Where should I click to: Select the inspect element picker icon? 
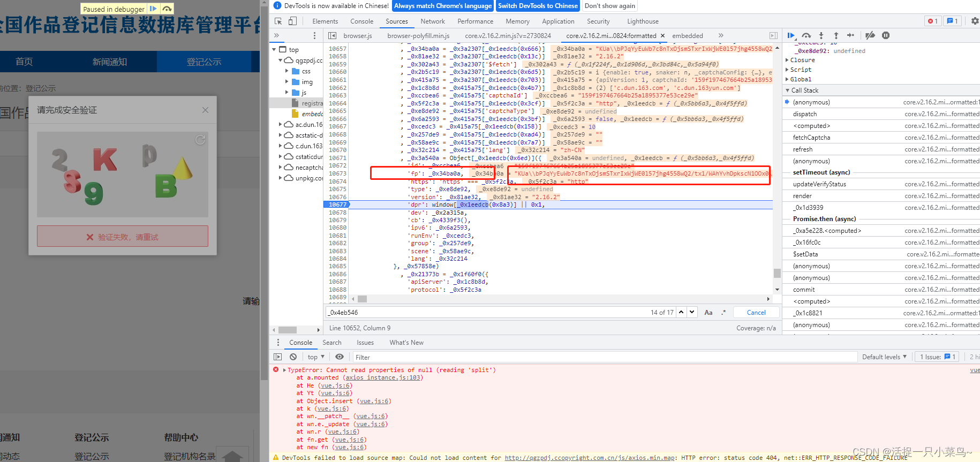point(278,21)
